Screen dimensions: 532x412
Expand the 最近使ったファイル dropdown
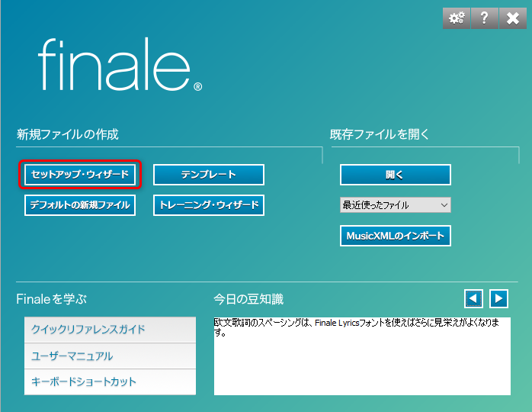pyautogui.click(x=396, y=205)
